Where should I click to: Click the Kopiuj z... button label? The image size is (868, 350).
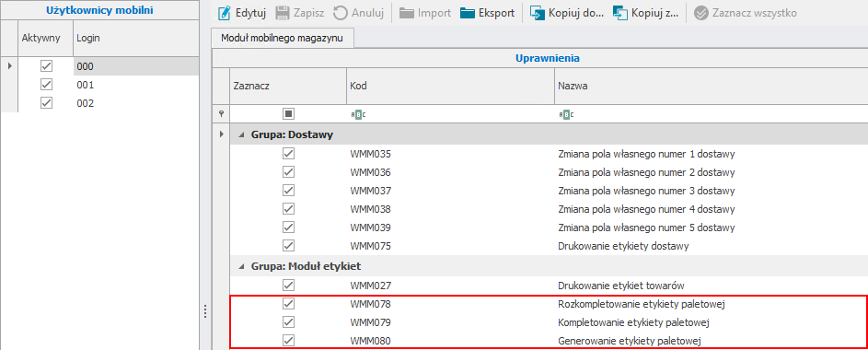pos(654,13)
